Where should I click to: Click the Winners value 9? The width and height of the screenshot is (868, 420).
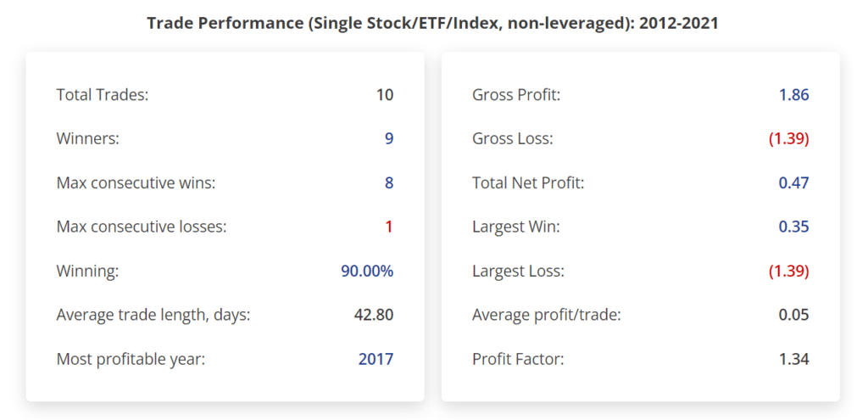click(x=389, y=139)
